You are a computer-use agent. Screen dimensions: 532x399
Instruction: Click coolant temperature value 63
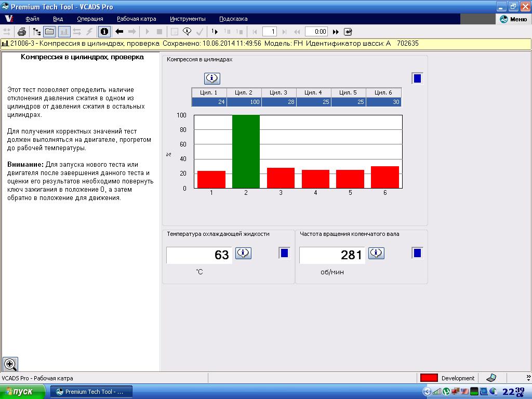point(199,255)
